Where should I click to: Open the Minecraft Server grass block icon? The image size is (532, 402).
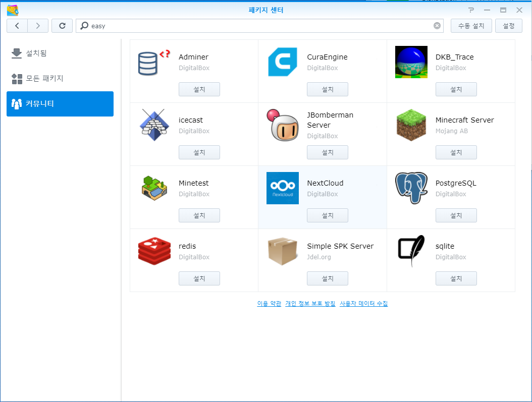tap(411, 125)
